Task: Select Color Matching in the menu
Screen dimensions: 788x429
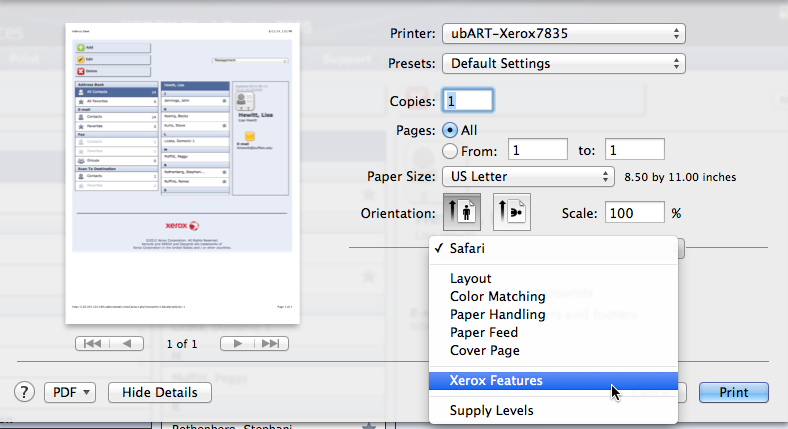Action: 498,296
